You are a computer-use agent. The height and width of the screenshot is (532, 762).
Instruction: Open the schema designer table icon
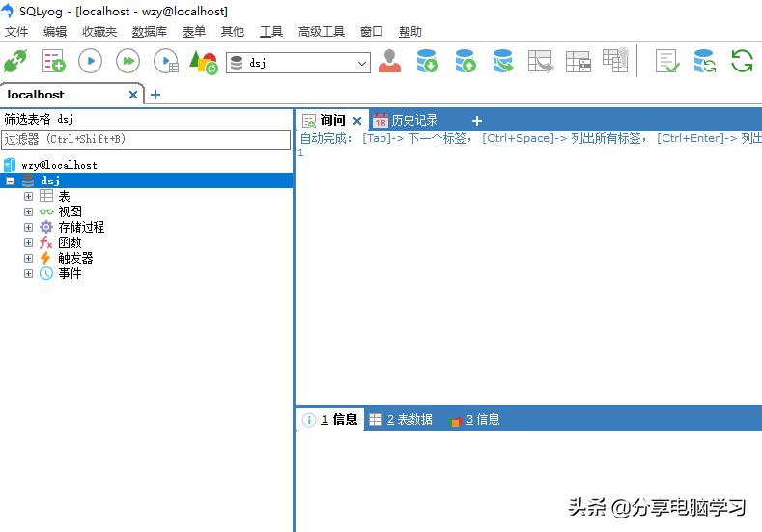[x=579, y=62]
